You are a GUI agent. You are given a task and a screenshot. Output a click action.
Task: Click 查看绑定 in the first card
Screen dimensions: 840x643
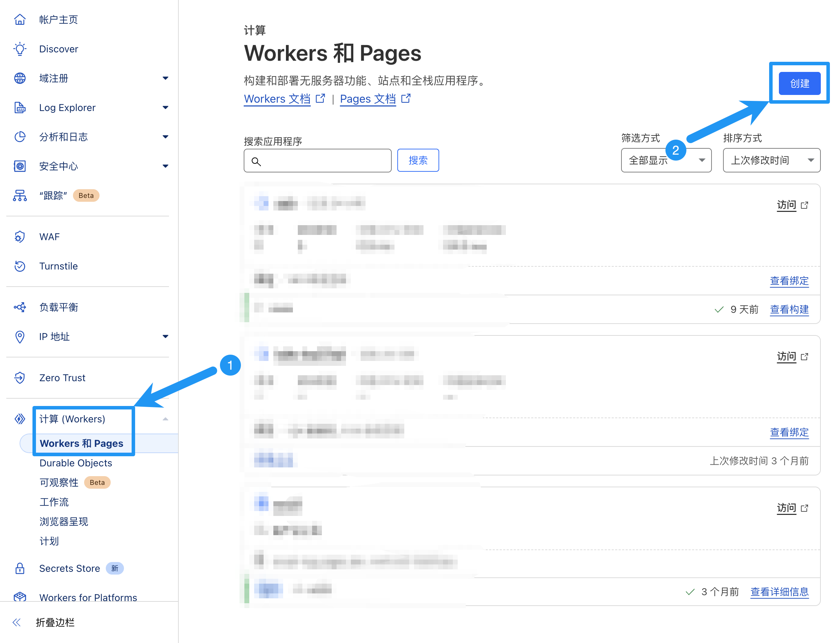pos(789,281)
